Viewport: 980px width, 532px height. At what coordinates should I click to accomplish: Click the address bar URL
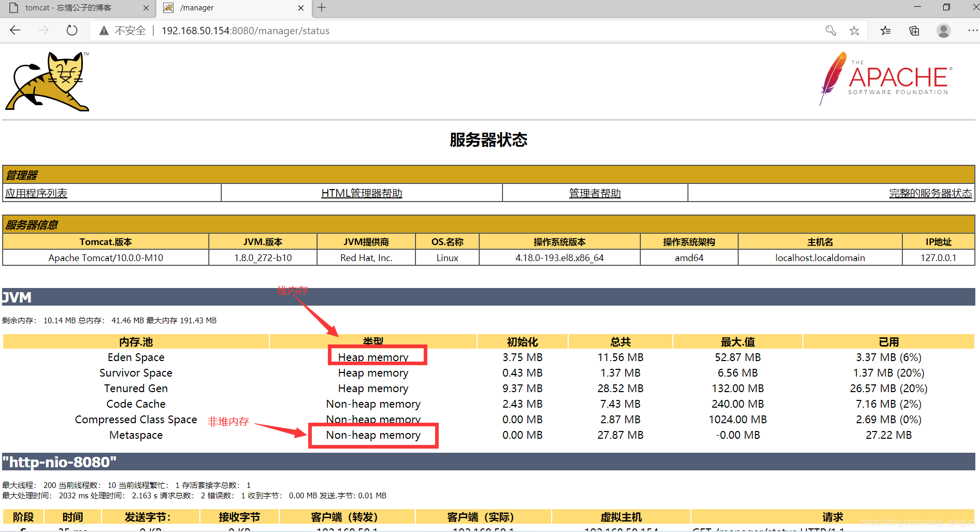click(246, 31)
